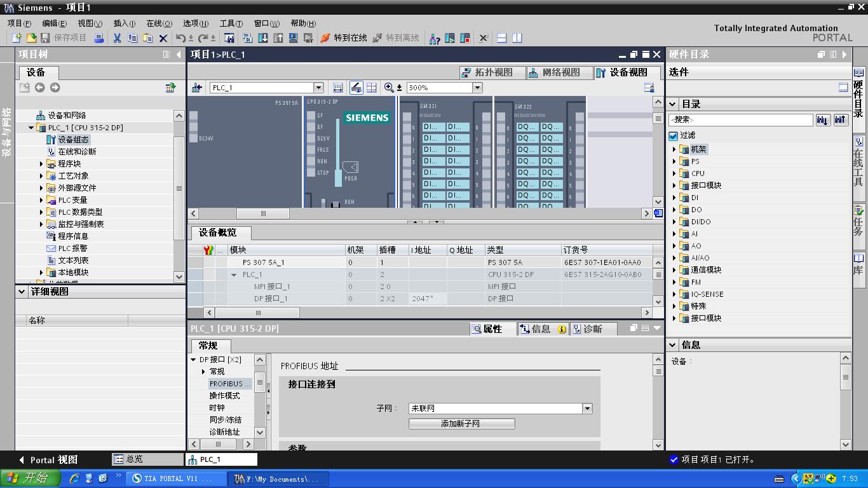Click the new project icon
The width and height of the screenshot is (868, 488).
coord(17,38)
